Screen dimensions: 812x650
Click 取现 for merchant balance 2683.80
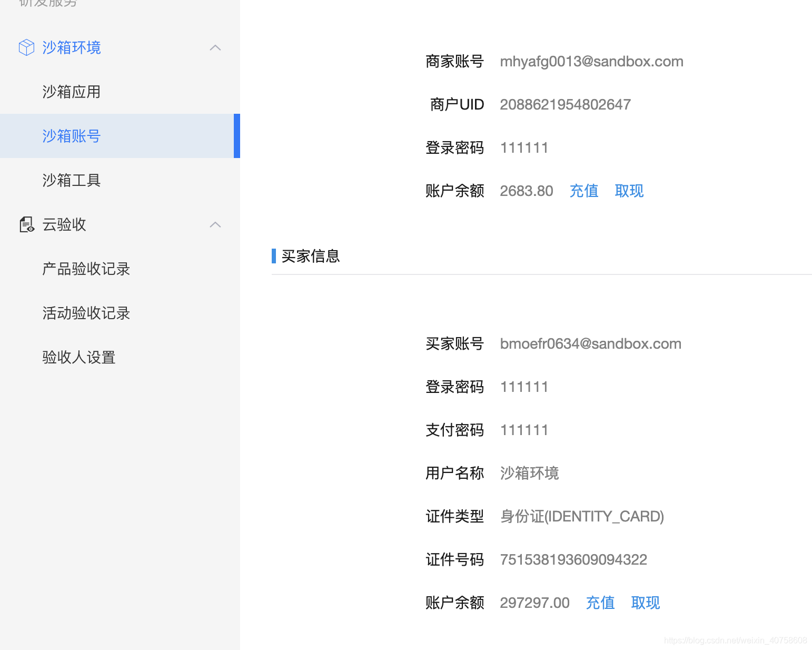(629, 191)
